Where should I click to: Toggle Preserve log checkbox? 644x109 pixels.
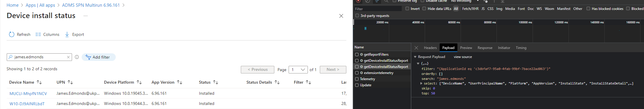click(x=394, y=1)
